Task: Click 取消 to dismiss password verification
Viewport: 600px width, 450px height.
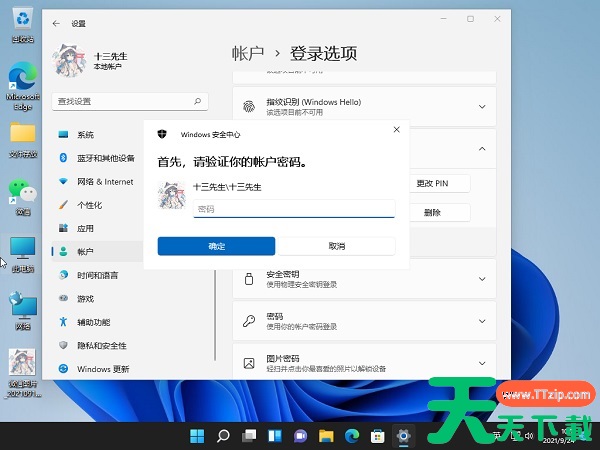Action: click(336, 246)
